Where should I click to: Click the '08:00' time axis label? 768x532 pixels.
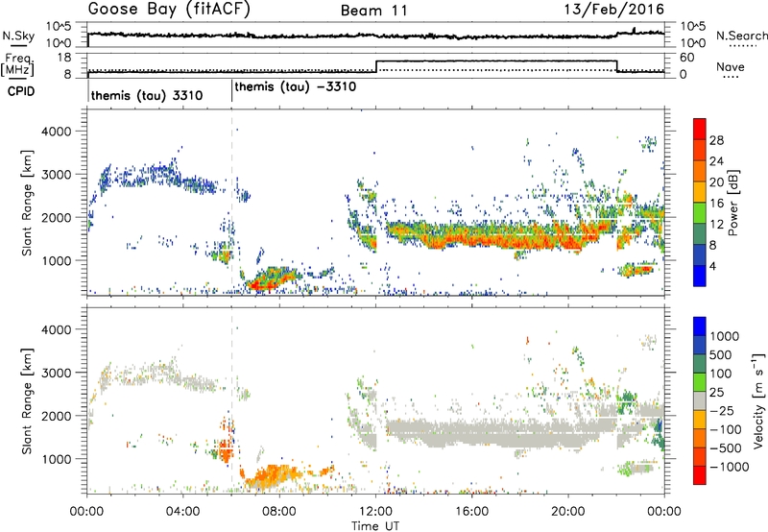click(279, 512)
